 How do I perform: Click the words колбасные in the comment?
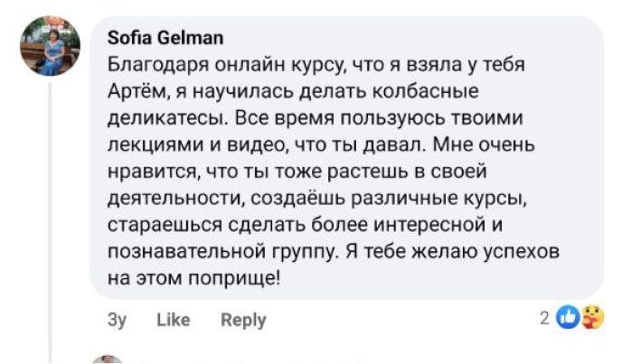432,91
